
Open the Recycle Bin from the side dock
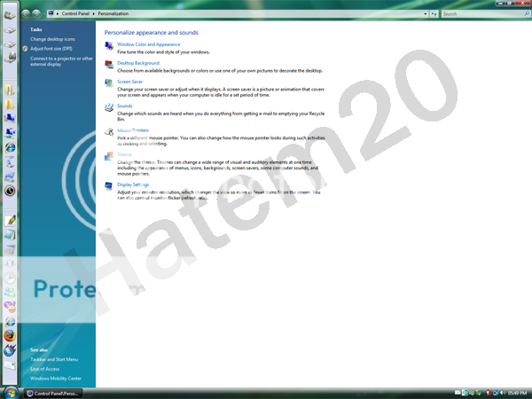10,162
